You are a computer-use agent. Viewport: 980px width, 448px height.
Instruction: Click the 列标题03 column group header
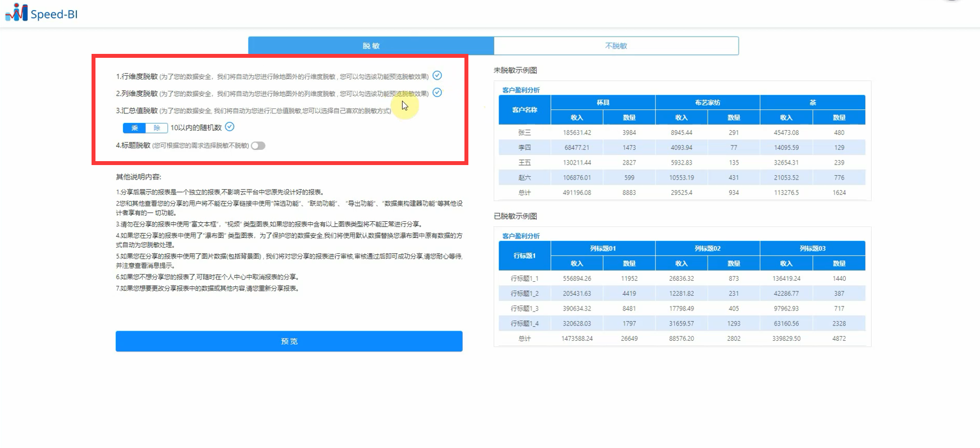click(813, 249)
